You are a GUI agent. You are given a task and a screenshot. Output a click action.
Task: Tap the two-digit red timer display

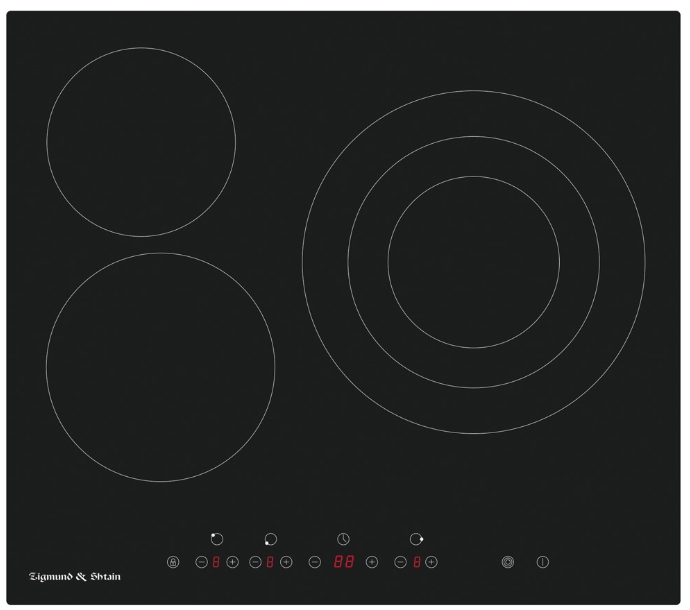(x=343, y=563)
